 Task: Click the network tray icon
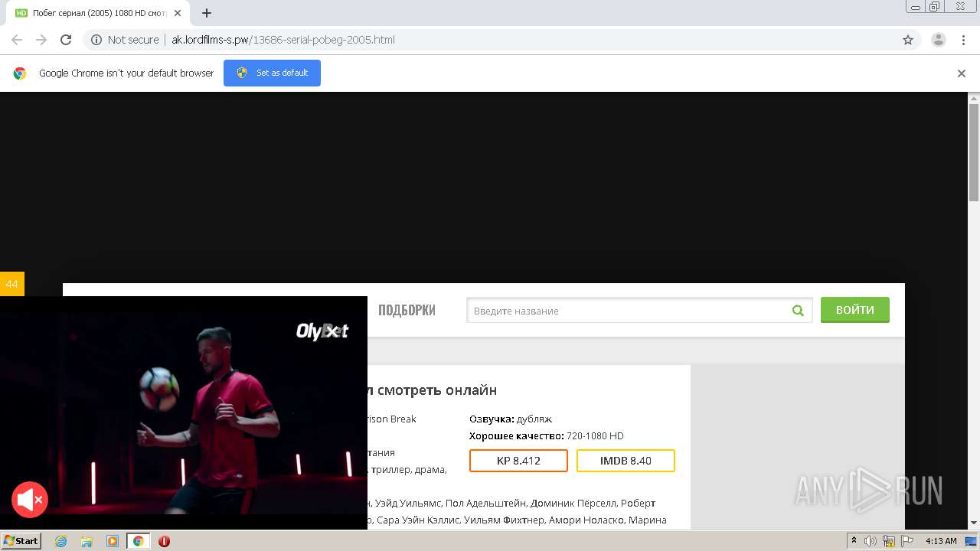(889, 541)
